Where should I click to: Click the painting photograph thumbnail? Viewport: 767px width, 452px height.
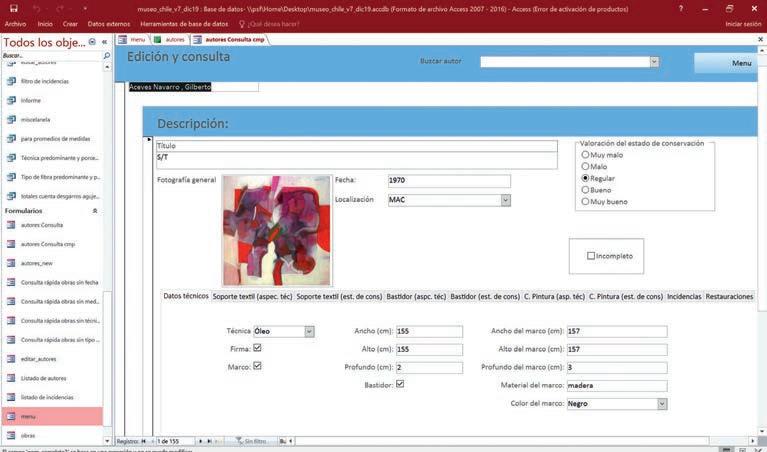click(x=277, y=230)
